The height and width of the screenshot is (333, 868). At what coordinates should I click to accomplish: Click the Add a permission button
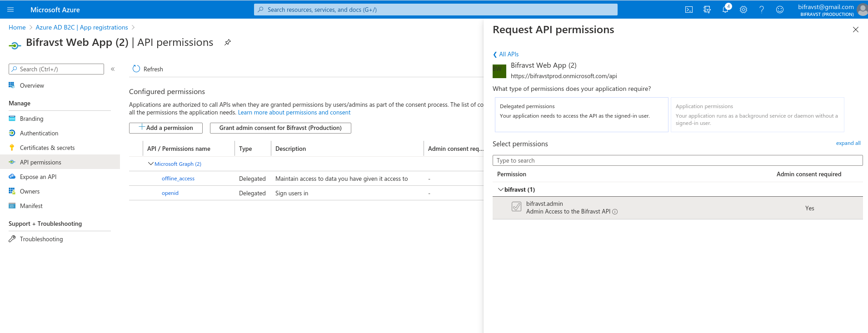click(x=166, y=128)
